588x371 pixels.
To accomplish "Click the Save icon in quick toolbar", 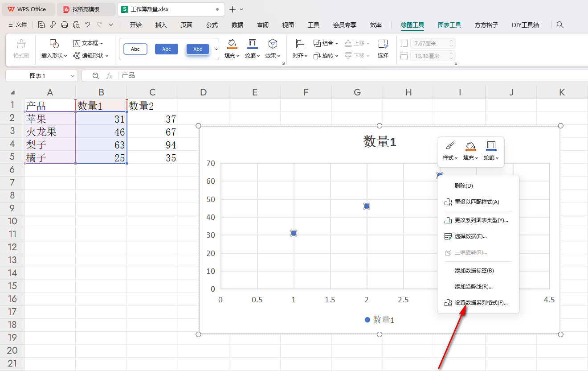I will coord(41,25).
